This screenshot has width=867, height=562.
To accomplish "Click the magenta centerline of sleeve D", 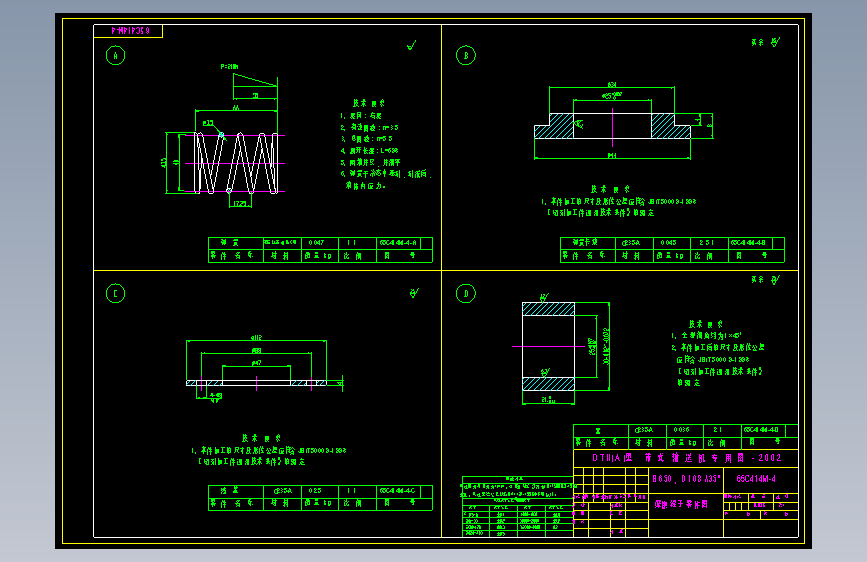I will coord(549,346).
